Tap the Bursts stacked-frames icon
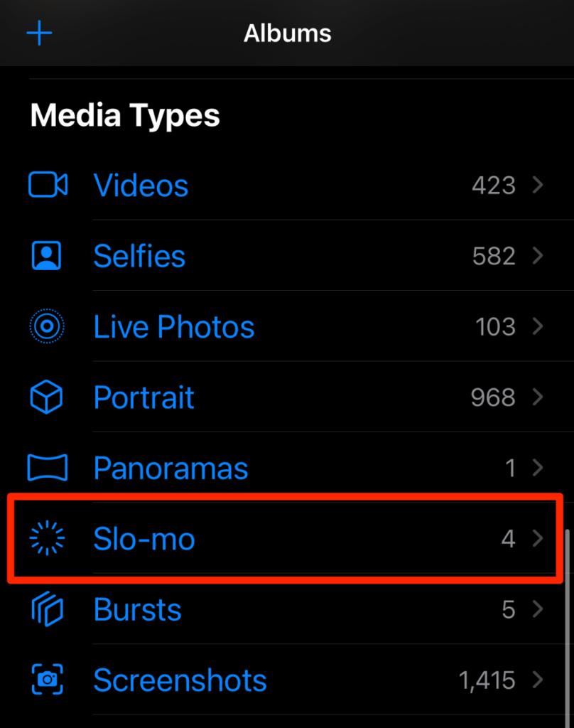Image resolution: width=574 pixels, height=728 pixels. (47, 609)
